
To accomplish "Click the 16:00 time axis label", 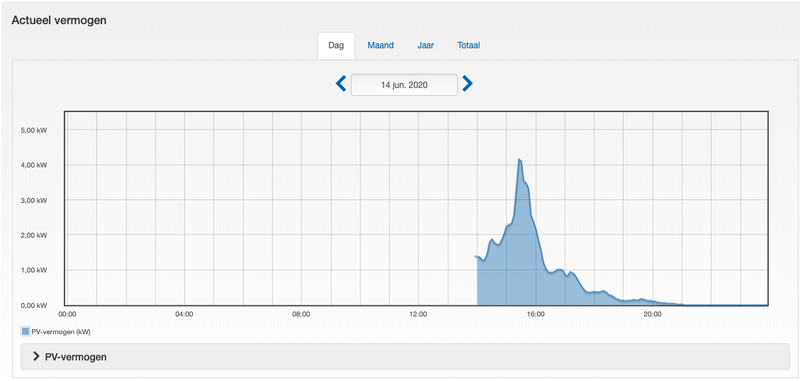I will pyautogui.click(x=536, y=314).
